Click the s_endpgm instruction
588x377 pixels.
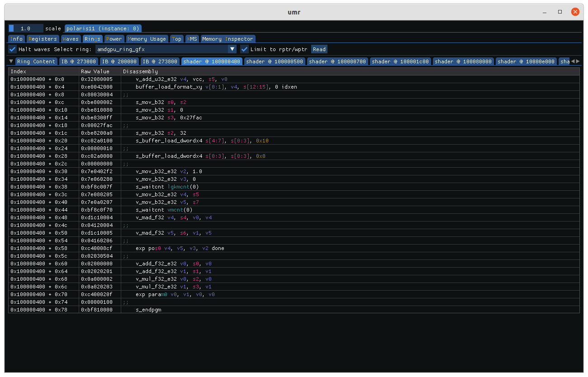point(148,310)
